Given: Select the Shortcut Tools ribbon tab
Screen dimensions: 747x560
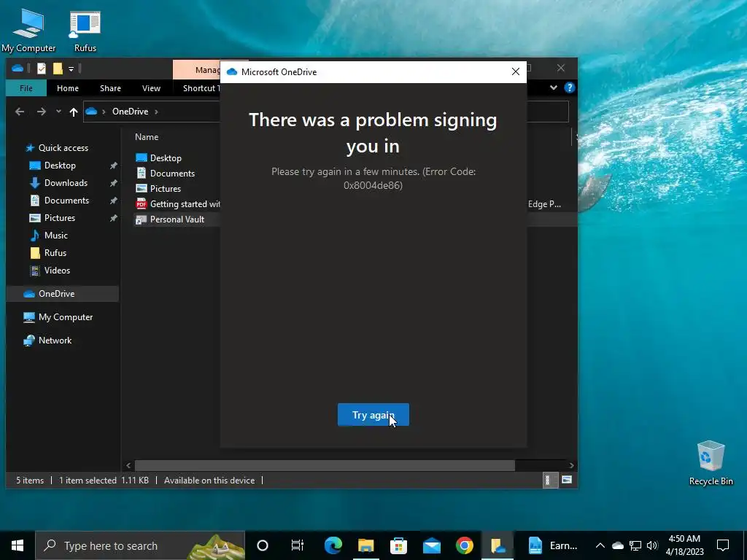Looking at the screenshot, I should tap(201, 88).
